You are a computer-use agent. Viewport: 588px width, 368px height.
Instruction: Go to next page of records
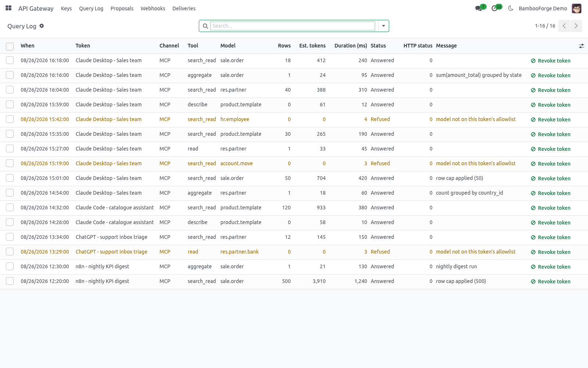576,26
